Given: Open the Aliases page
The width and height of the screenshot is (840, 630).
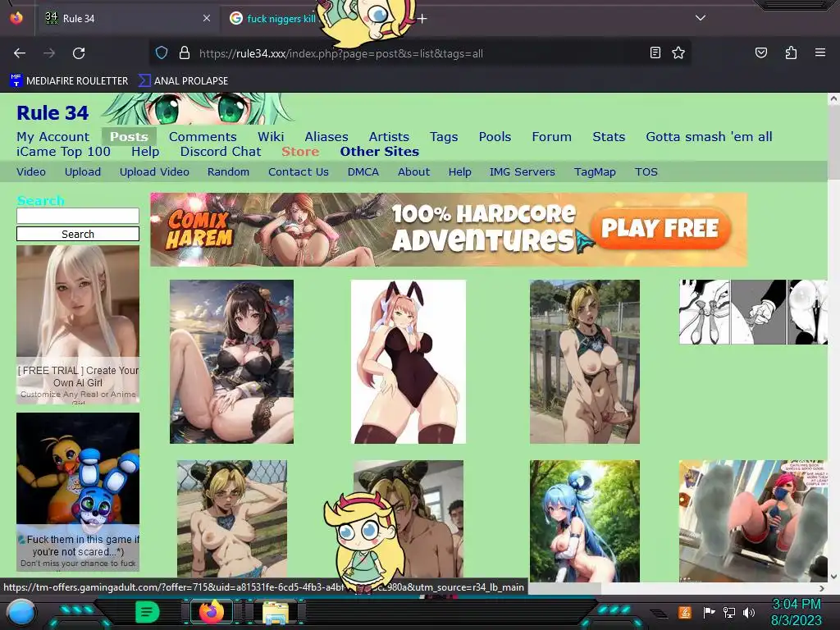Looking at the screenshot, I should click(326, 137).
